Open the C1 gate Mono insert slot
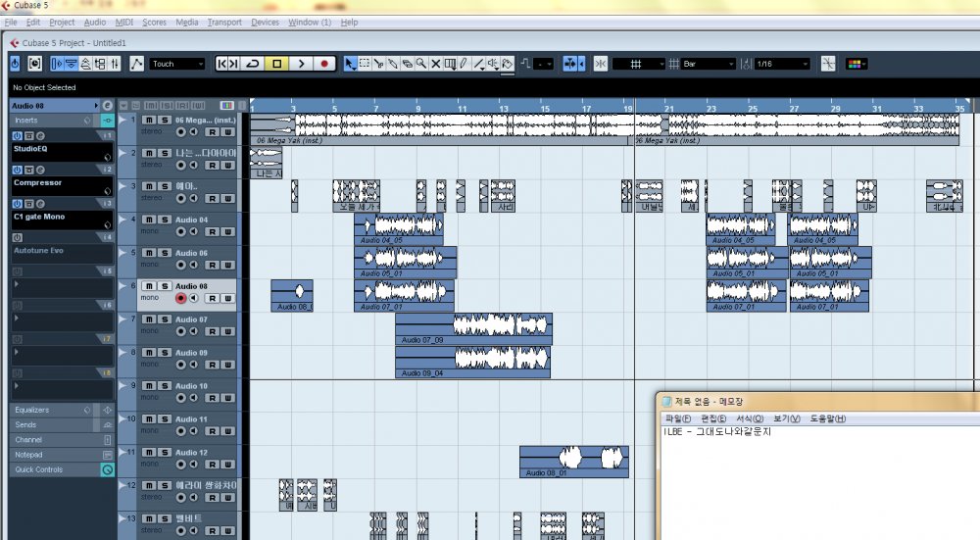The height and width of the screenshot is (540, 980). (x=62, y=220)
